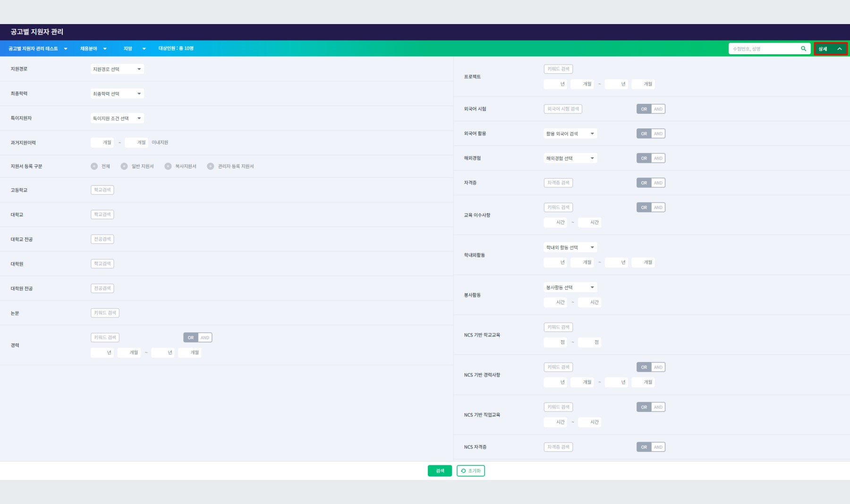The image size is (850, 504).
Task: Open the 최종학력 선택 dropdown
Action: (117, 93)
